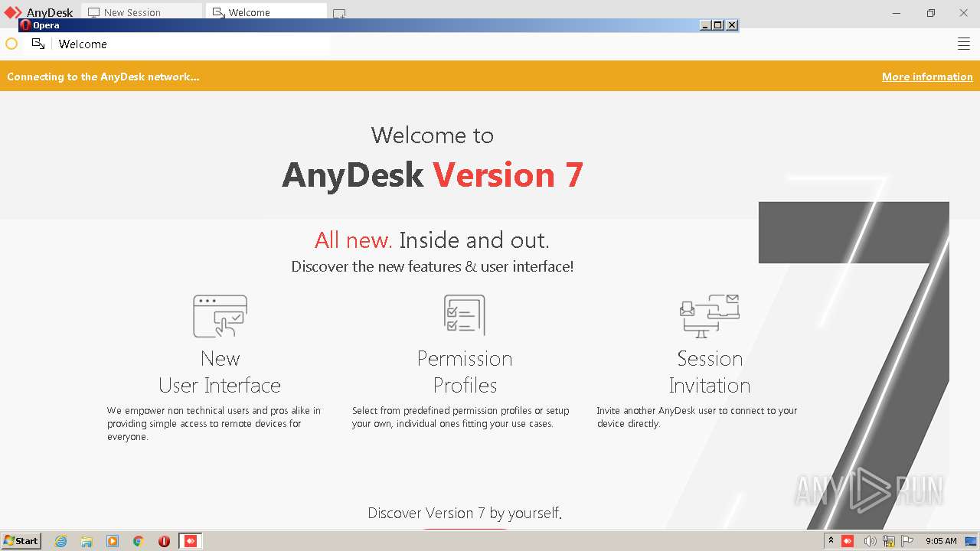Launch Internet Explorer from the taskbar
Screen dimensions: 980x551
(x=61, y=541)
